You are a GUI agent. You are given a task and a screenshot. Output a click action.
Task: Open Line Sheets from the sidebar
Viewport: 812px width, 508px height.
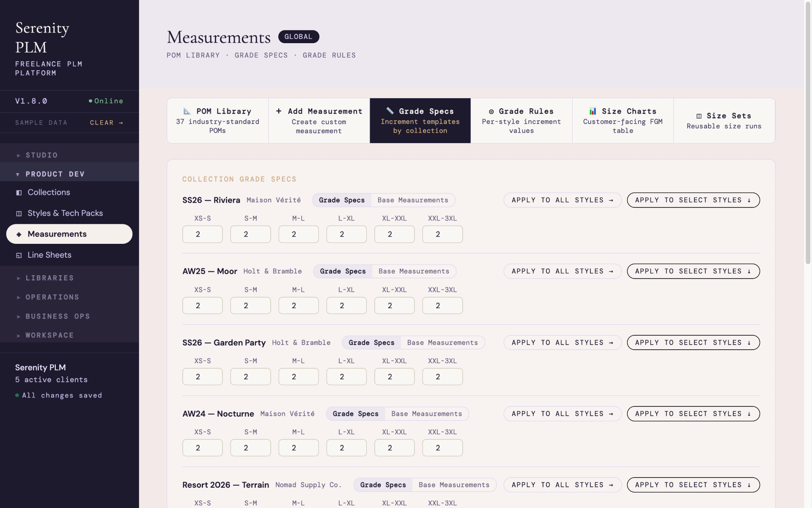(69, 255)
